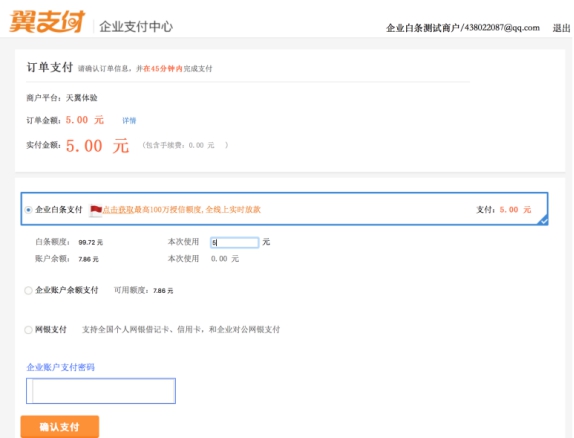
Task: Click the red flag icon beside 企业白条支付
Action: coord(96,210)
